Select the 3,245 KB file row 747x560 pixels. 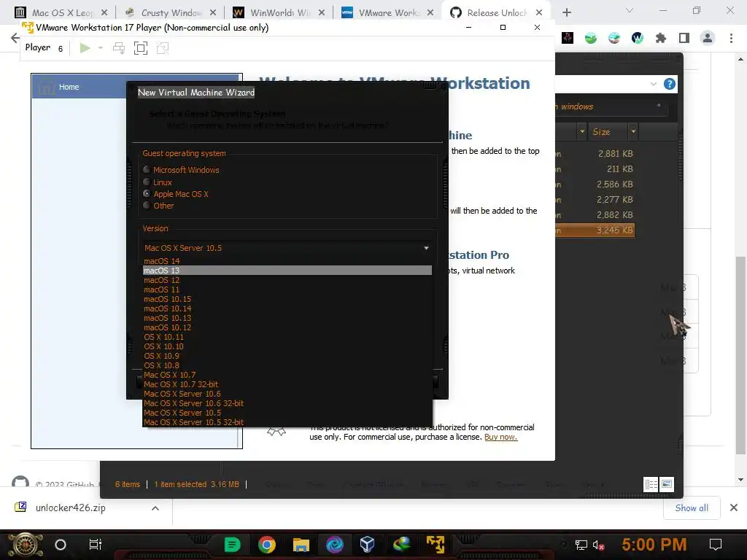pos(595,230)
